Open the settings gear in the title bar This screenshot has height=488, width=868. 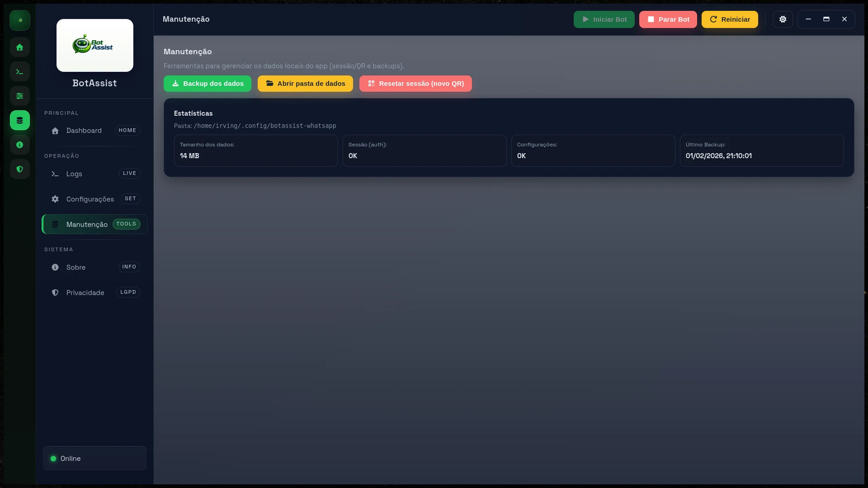[x=783, y=19]
